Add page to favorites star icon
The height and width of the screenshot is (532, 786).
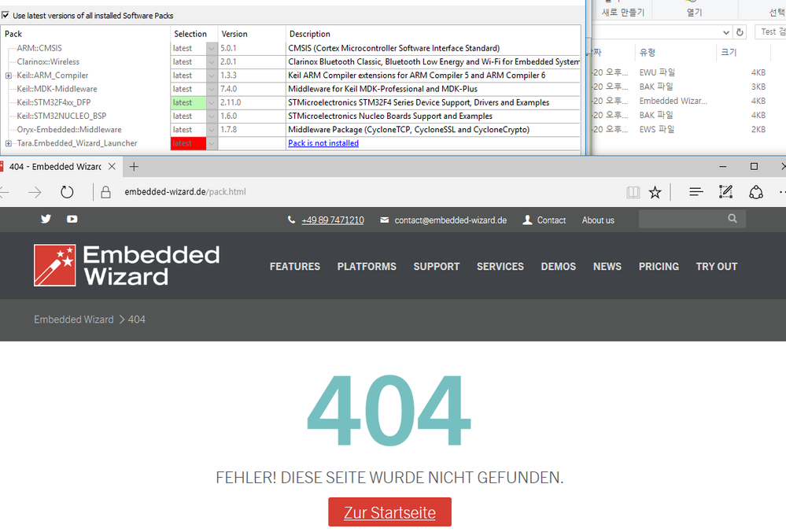click(x=655, y=192)
